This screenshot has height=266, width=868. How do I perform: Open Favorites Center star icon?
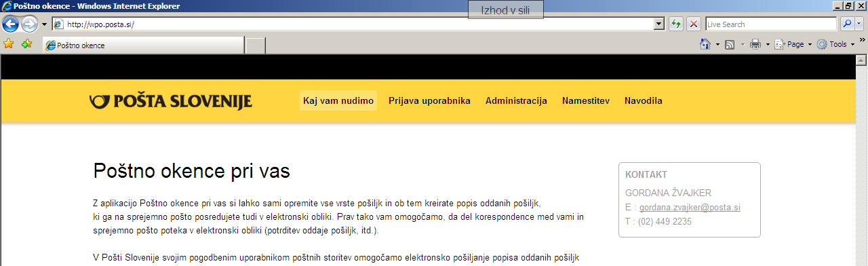[9, 43]
